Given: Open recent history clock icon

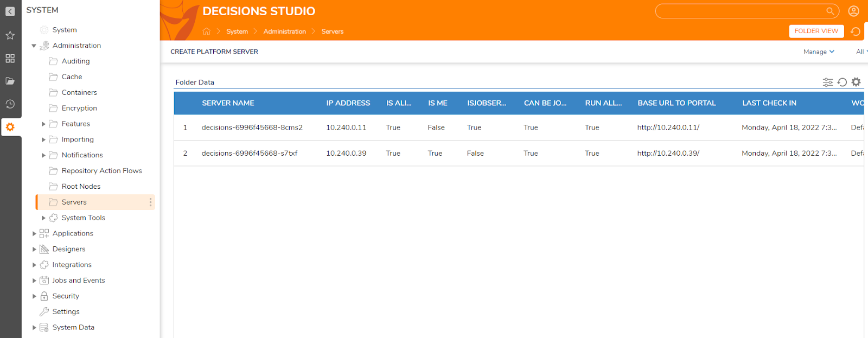Looking at the screenshot, I should [x=10, y=104].
